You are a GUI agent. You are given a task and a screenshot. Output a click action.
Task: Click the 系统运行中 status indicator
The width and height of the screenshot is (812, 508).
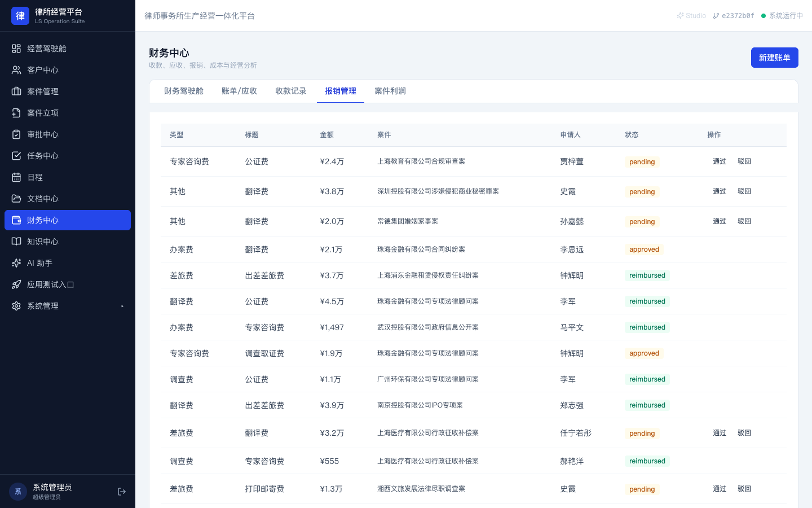coord(782,16)
